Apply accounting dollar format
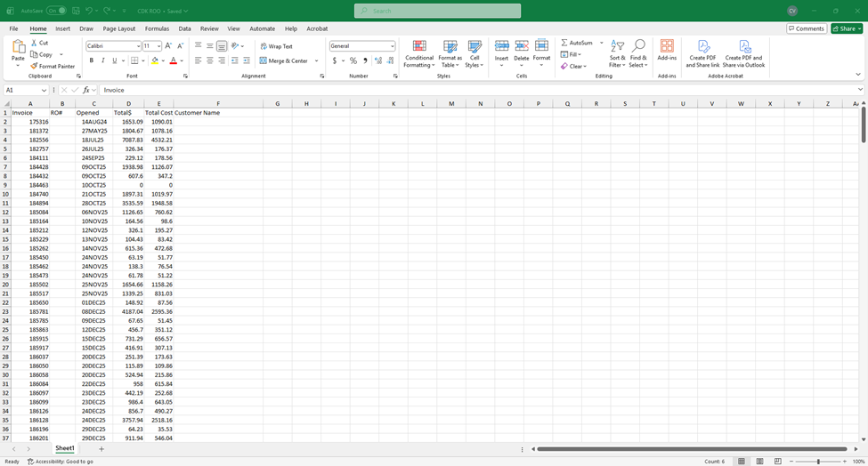 pyautogui.click(x=335, y=60)
